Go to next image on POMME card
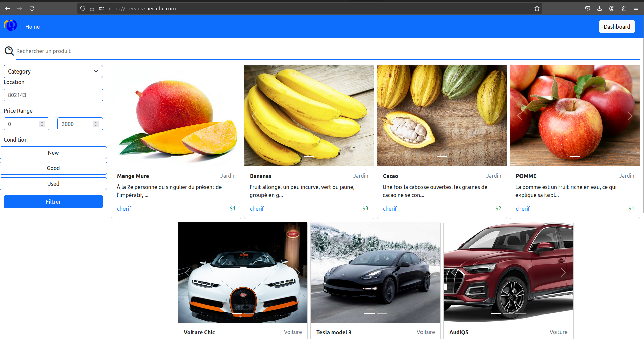The width and height of the screenshot is (644, 339). coord(630,116)
